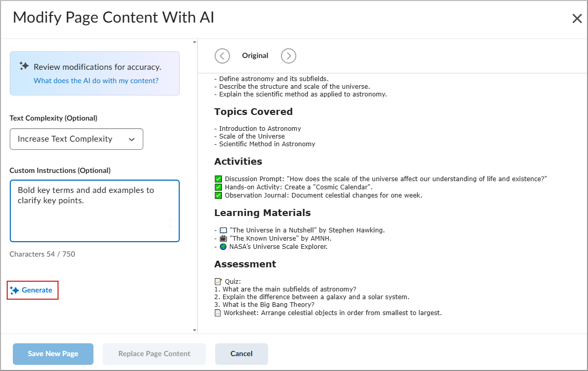The width and height of the screenshot is (588, 371).
Task: Toggle the checkmark beside the Cosmic Calendar activity
Action: coord(218,187)
